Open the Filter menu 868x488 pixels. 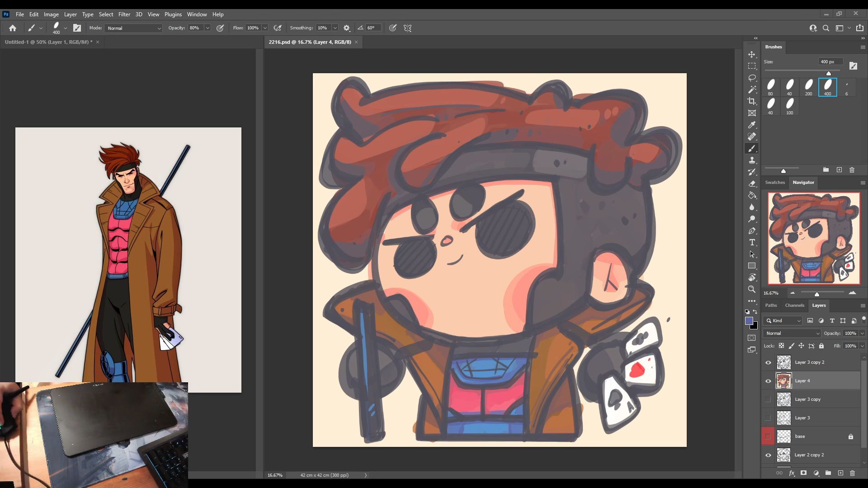tap(124, 14)
